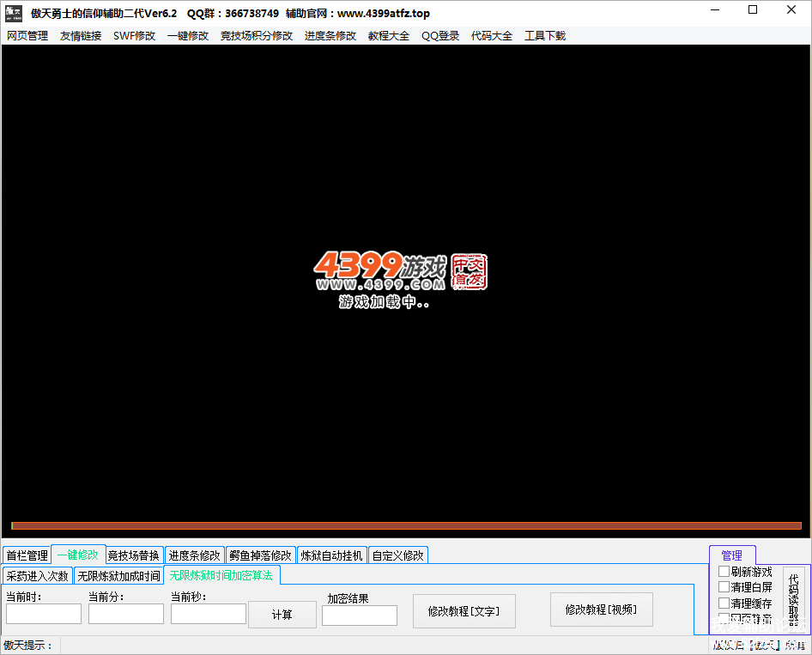Open the 竞技场积分修改 menu
The width and height of the screenshot is (812, 655).
tap(257, 36)
